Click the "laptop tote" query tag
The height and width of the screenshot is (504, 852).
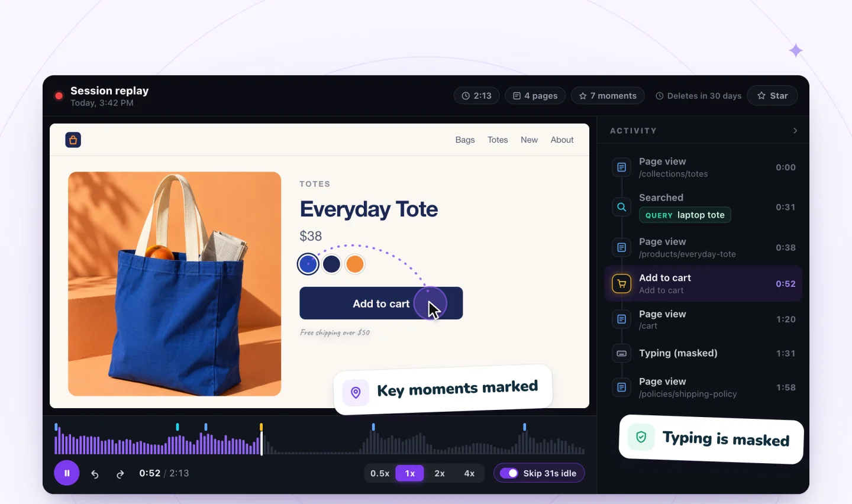(x=685, y=215)
